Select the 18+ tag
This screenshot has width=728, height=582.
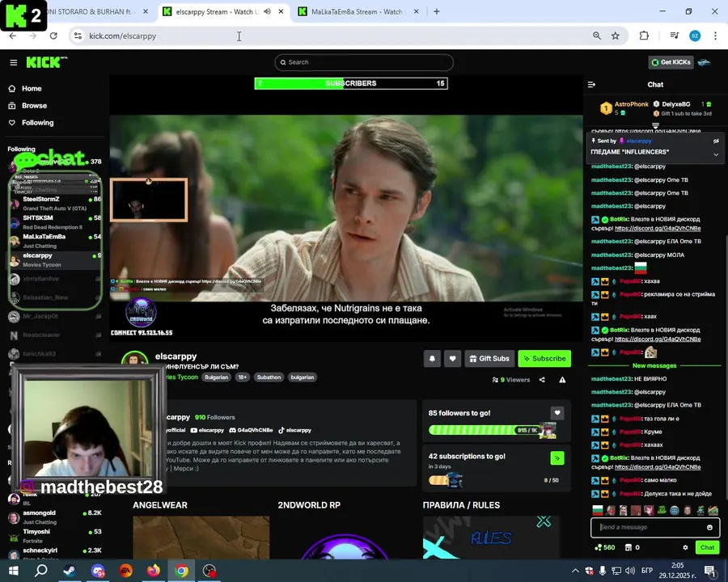coord(243,377)
